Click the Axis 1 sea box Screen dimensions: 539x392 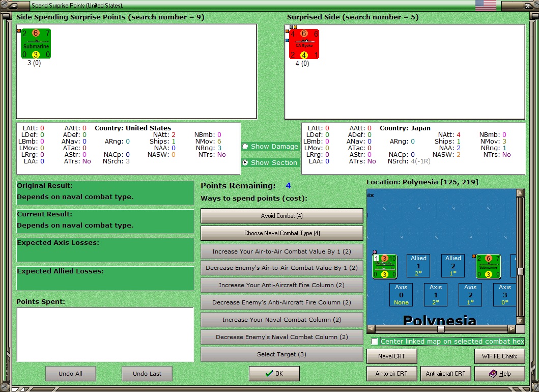coord(436,295)
